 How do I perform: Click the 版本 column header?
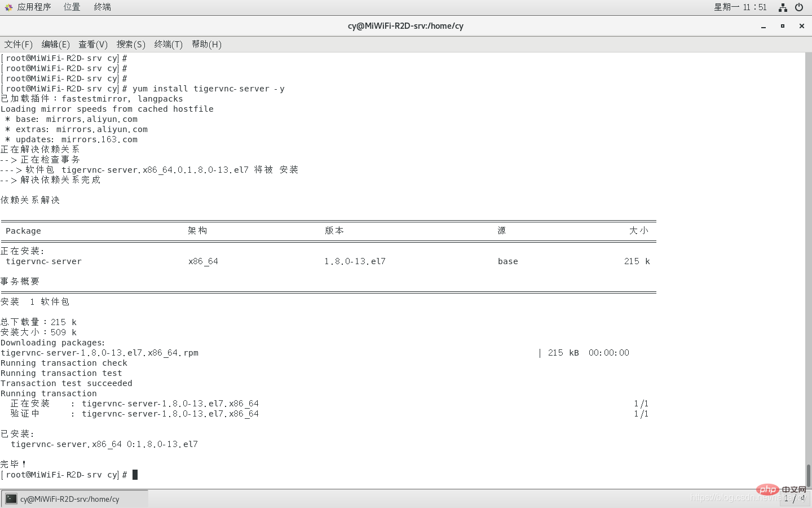[x=334, y=230]
